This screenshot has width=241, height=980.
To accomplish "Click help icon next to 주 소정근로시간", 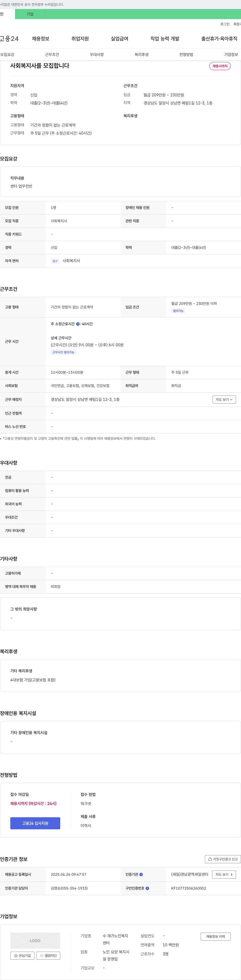I will point(78,324).
